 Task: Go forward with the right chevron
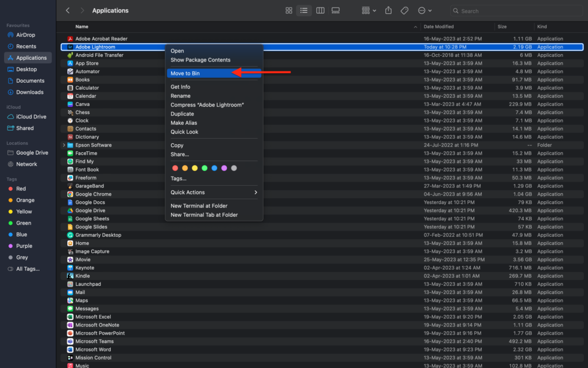tap(82, 10)
